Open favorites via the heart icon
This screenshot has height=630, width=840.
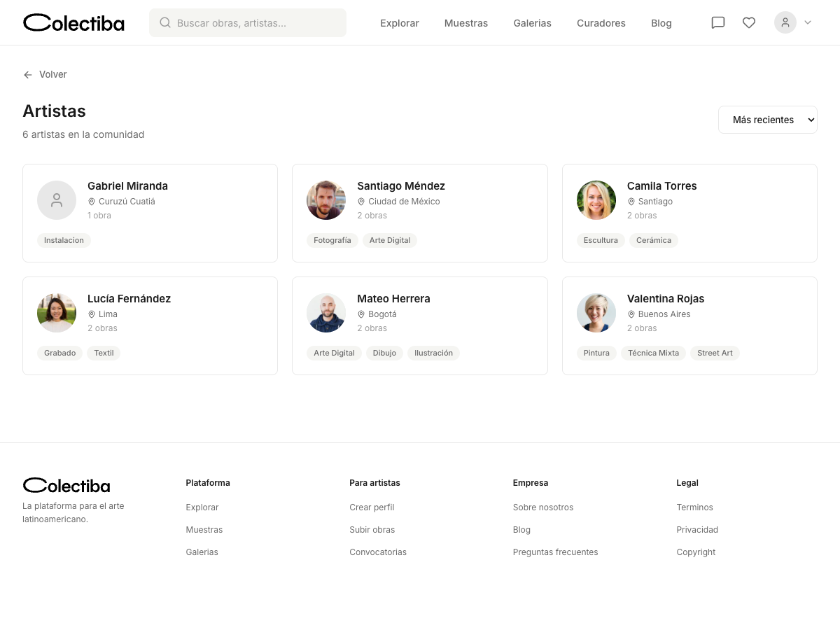[749, 22]
